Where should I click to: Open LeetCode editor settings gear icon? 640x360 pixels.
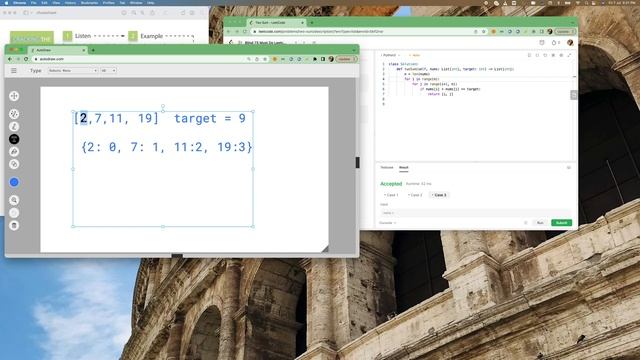561,55
